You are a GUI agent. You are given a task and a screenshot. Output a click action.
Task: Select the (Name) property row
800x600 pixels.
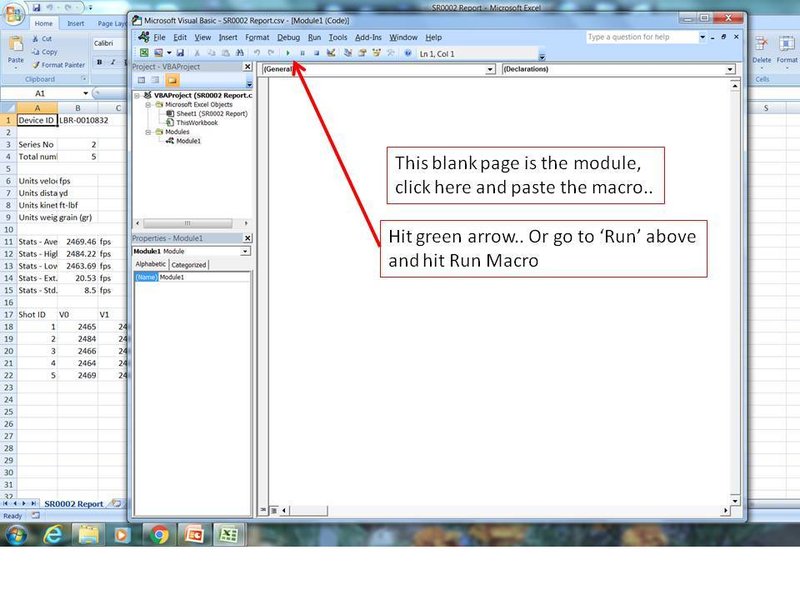click(x=192, y=277)
